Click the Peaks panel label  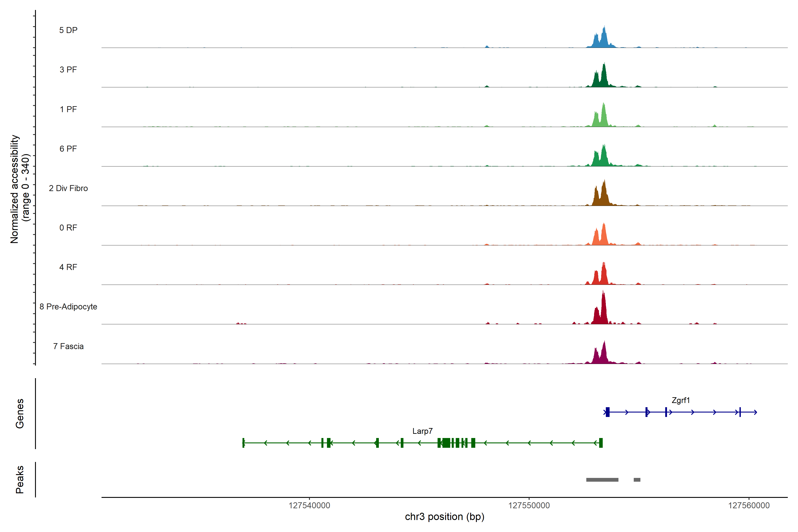pos(20,479)
